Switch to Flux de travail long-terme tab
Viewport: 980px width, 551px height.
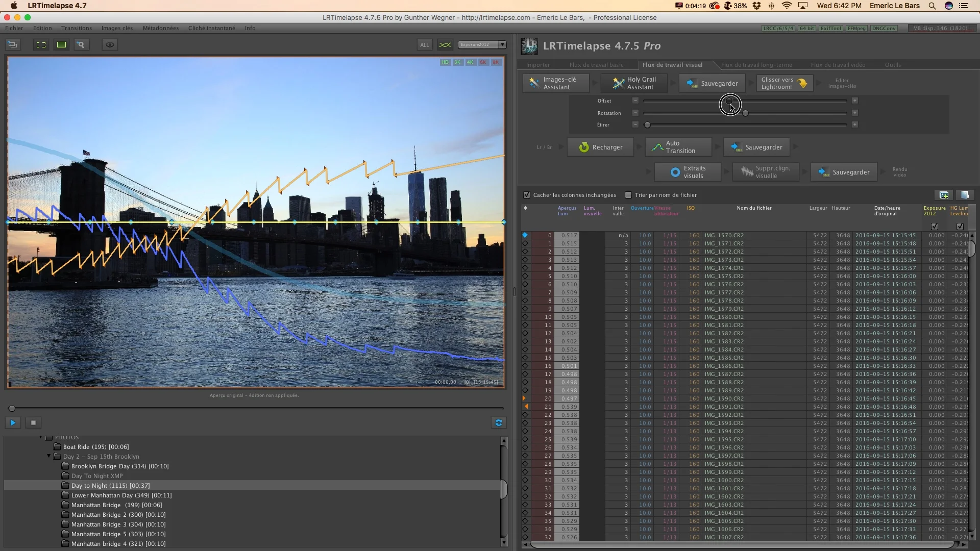(756, 65)
